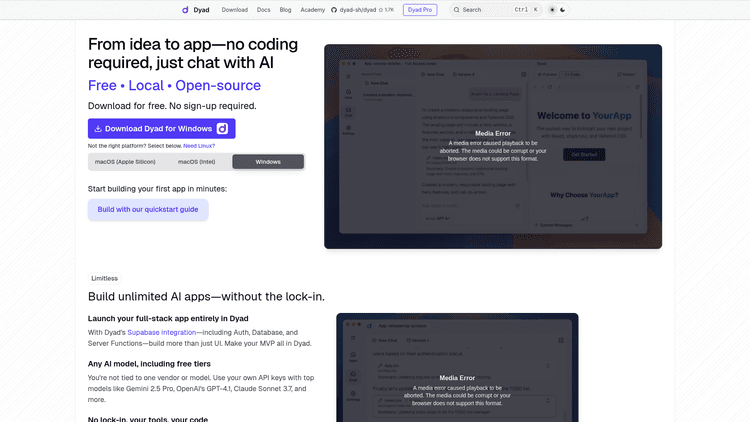The width and height of the screenshot is (750, 422).
Task: Open the Docs nav link
Action: [263, 10]
